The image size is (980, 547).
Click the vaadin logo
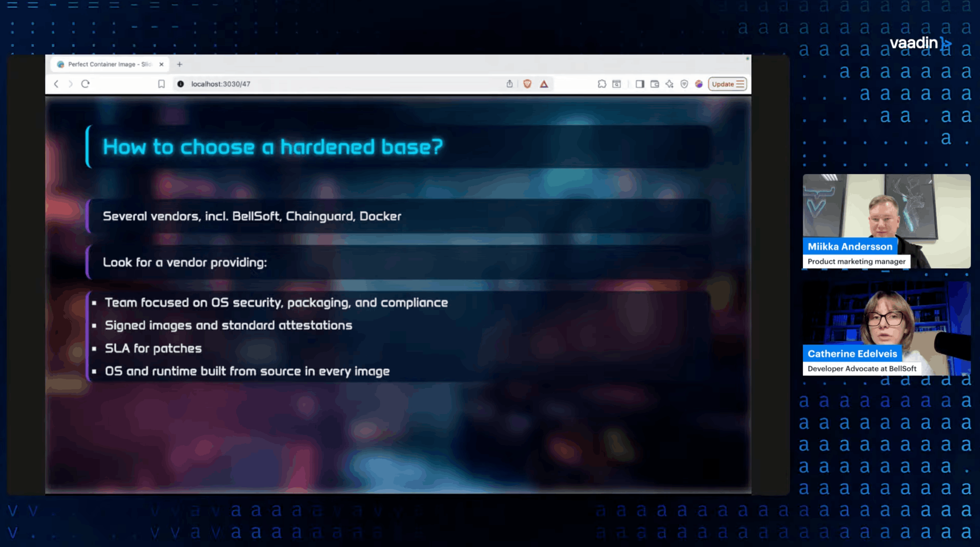tap(920, 43)
